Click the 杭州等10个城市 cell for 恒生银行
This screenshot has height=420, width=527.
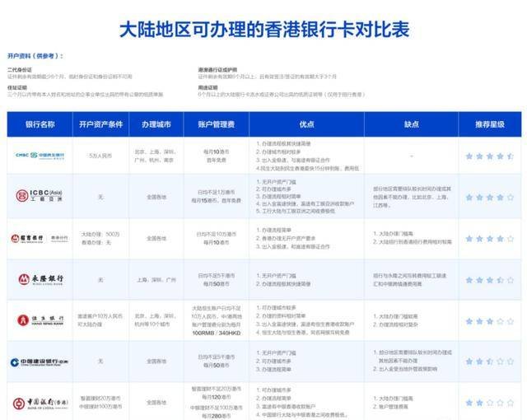point(155,320)
